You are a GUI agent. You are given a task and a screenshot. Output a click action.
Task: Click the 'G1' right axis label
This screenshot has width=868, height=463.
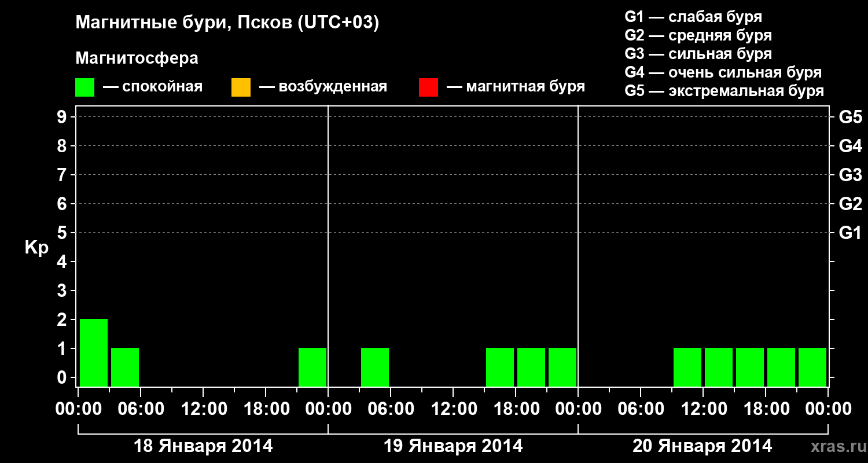851,233
